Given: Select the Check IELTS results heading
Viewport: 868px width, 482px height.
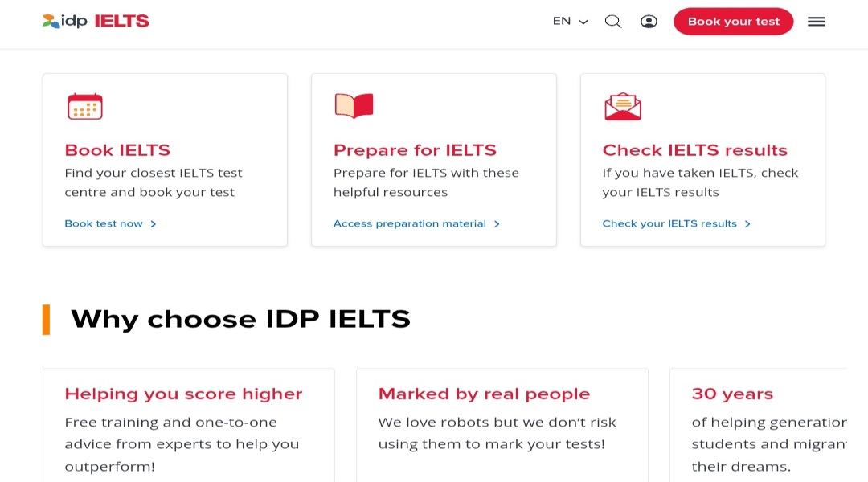Looking at the screenshot, I should (x=694, y=150).
